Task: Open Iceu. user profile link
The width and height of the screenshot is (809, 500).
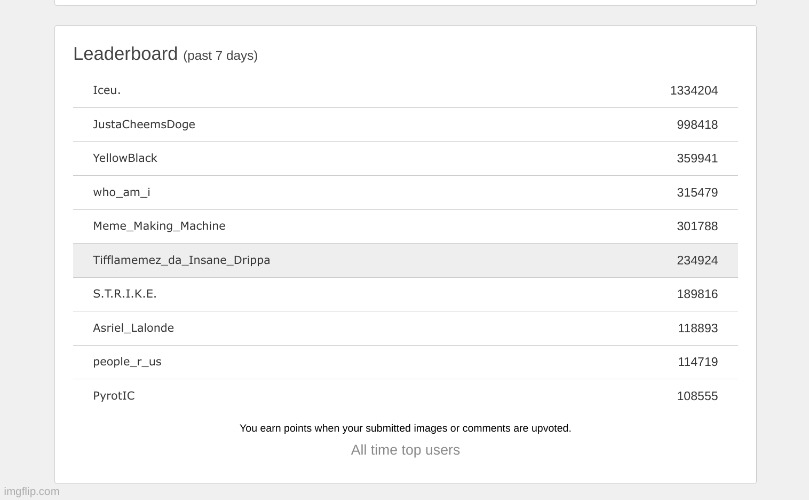Action: point(107,91)
